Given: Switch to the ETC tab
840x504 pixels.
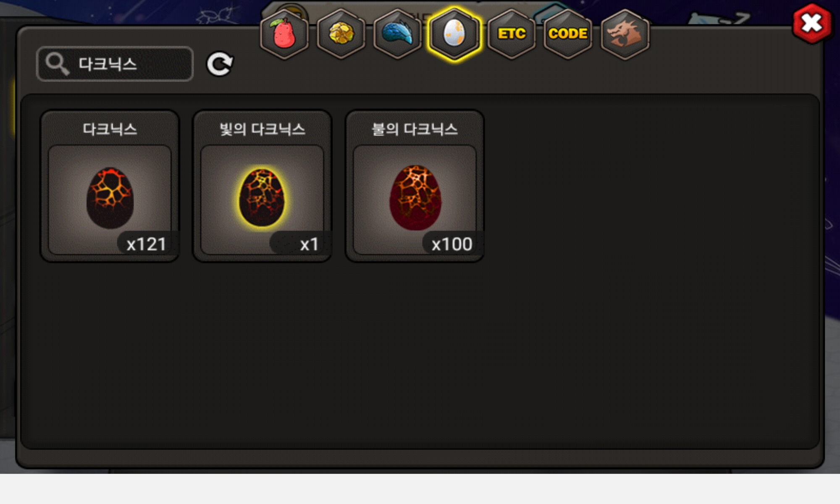Looking at the screenshot, I should 512,34.
